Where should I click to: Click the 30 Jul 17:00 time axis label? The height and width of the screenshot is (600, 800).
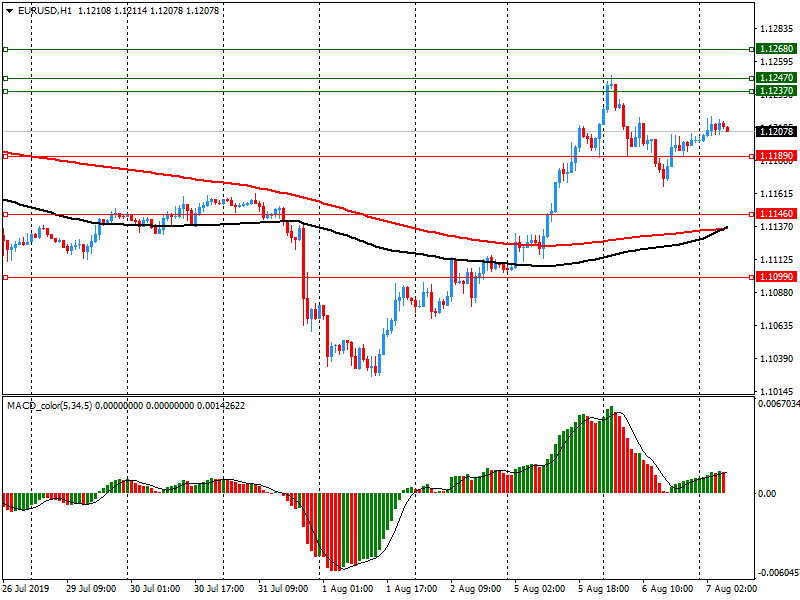(x=219, y=589)
